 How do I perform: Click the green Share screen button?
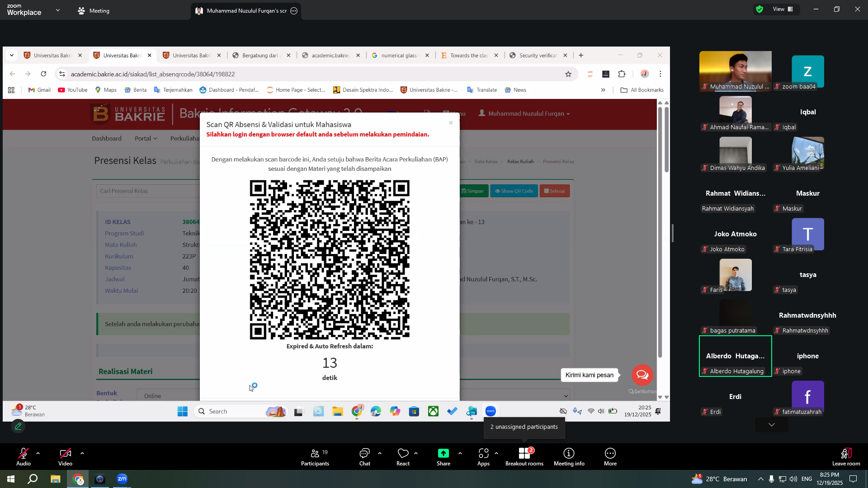point(443,456)
